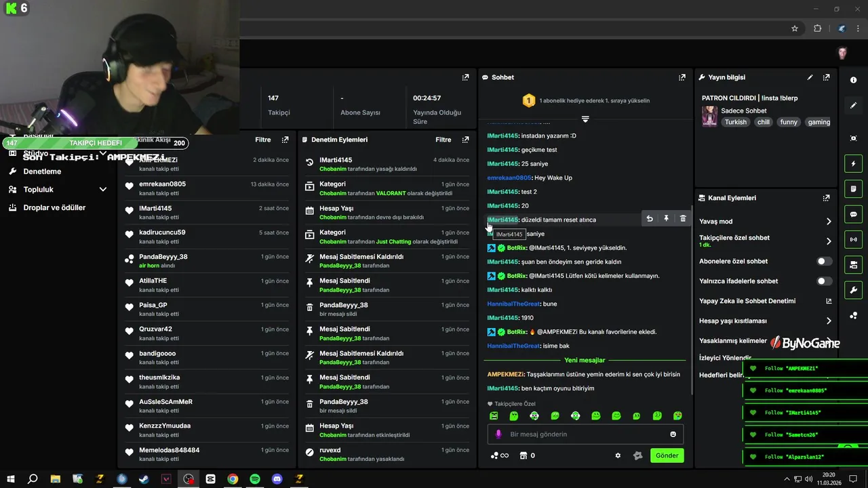Click HannibalTheGreat username on bune message
The height and width of the screenshot is (488, 868).
click(513, 304)
